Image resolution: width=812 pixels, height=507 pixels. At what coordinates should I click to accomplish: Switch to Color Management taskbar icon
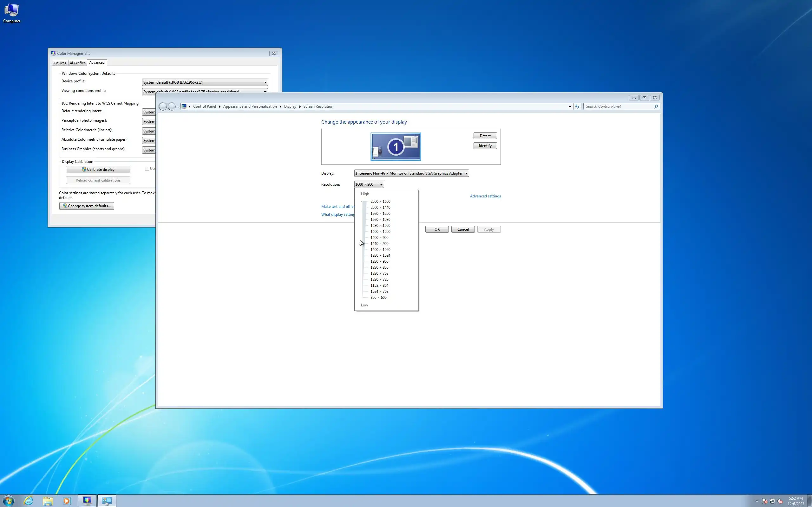(x=87, y=501)
